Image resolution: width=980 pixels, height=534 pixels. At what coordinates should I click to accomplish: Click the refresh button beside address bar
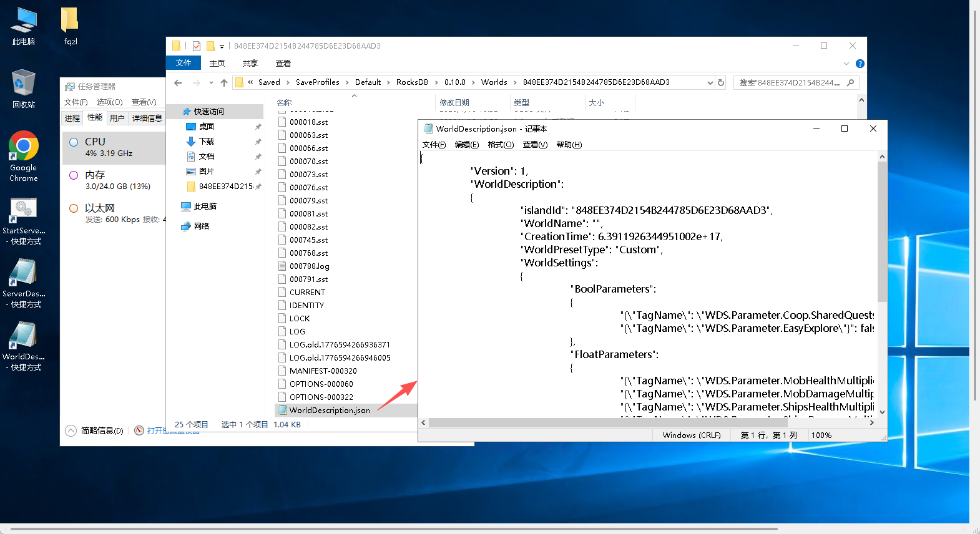(721, 82)
